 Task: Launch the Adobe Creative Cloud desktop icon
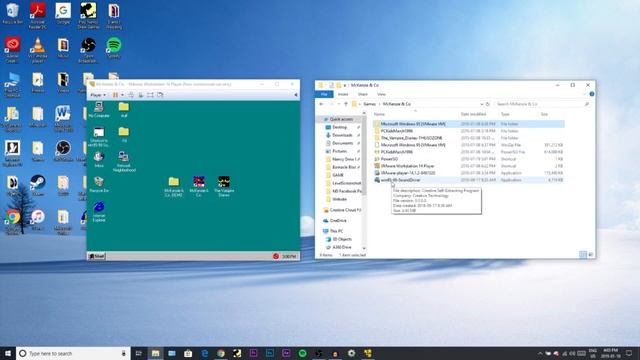[x=12, y=50]
